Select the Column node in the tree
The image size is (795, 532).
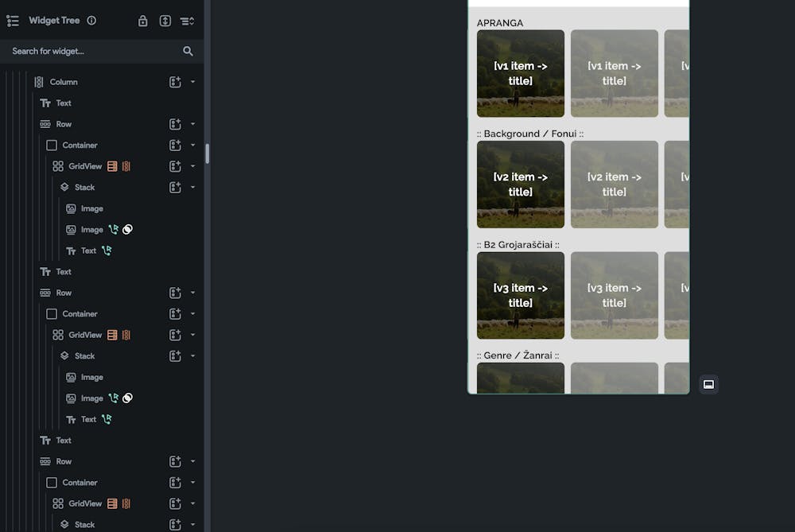(64, 82)
